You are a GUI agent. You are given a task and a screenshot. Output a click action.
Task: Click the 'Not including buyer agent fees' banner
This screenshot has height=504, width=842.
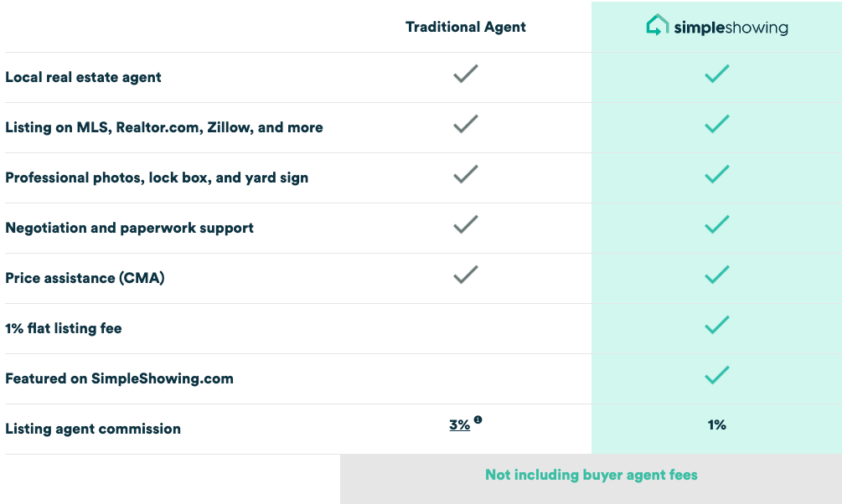tap(591, 476)
